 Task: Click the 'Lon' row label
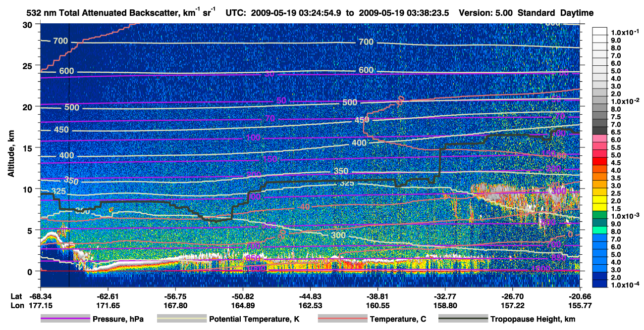(x=17, y=305)
